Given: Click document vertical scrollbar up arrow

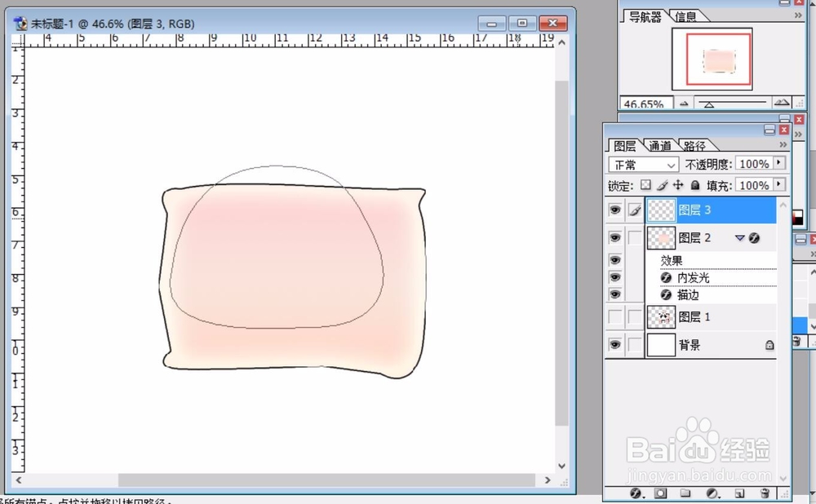Looking at the screenshot, I should click(561, 42).
